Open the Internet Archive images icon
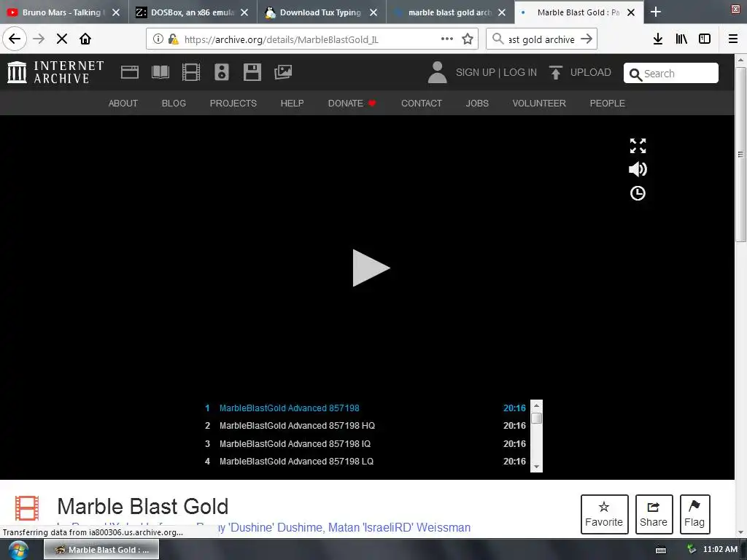This screenshot has height=560, width=747. click(x=283, y=72)
